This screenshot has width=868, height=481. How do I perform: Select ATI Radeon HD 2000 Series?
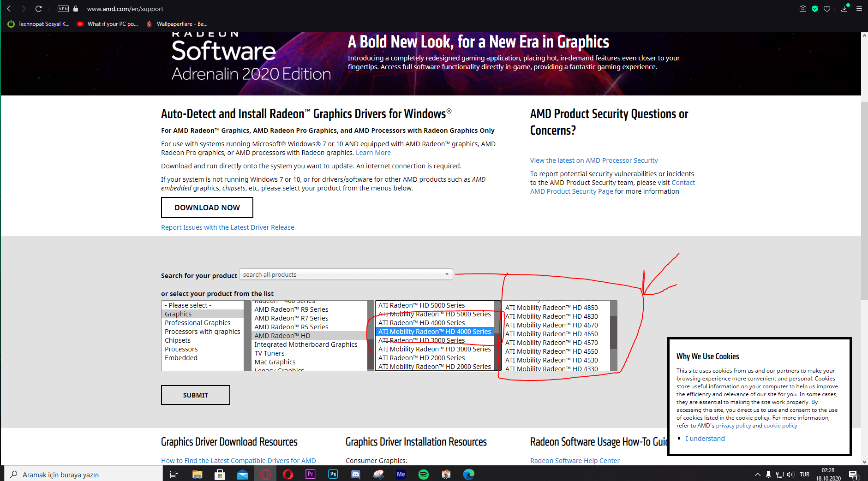[435, 358]
